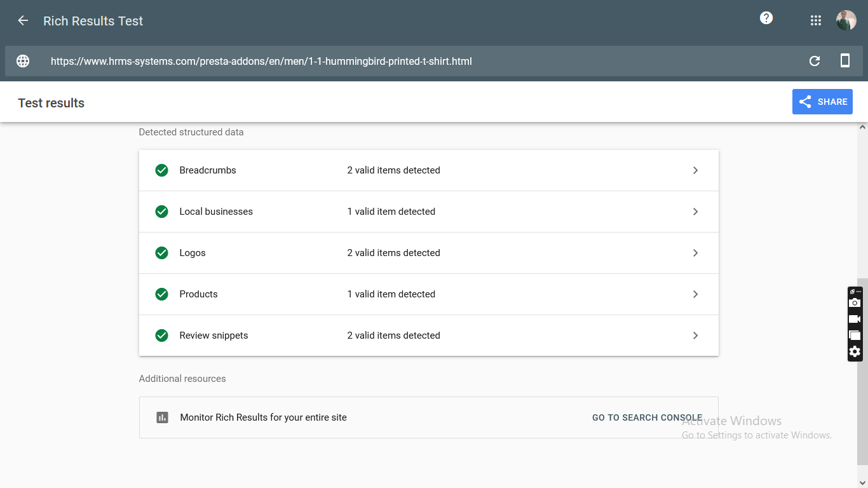This screenshot has height=488, width=868.
Task: Click the reload URL test icon
Action: pos(815,61)
